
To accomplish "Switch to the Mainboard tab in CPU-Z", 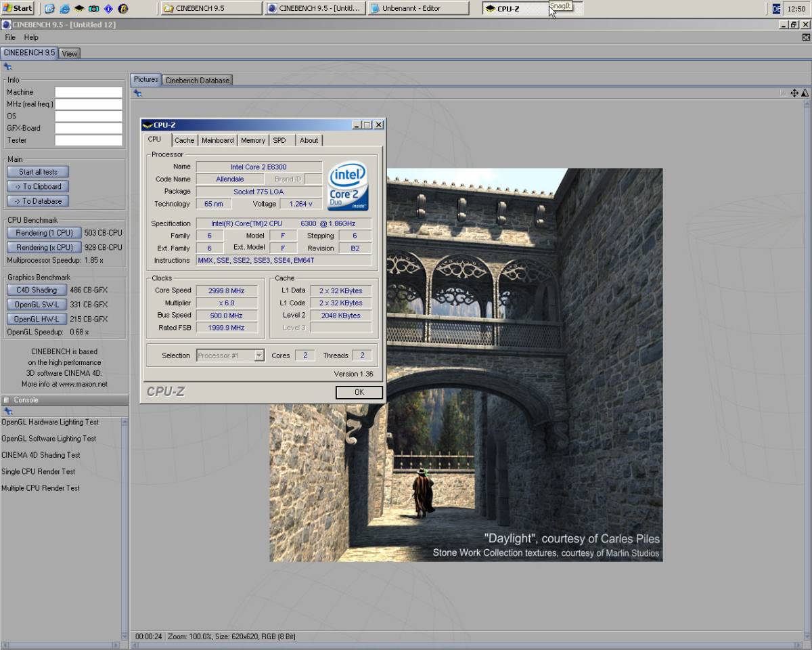I will click(x=217, y=140).
